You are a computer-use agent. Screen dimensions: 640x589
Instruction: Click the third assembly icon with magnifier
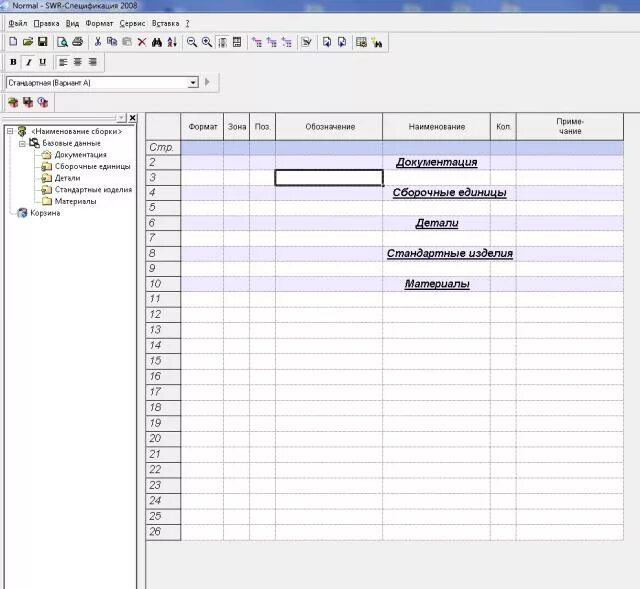[43, 102]
